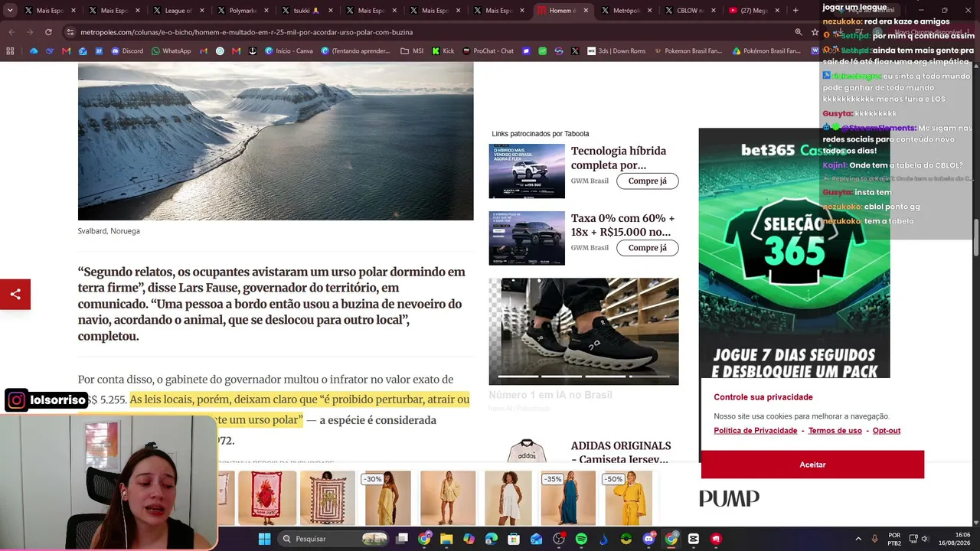Open Microsoft Edge from the taskbar

[492, 539]
